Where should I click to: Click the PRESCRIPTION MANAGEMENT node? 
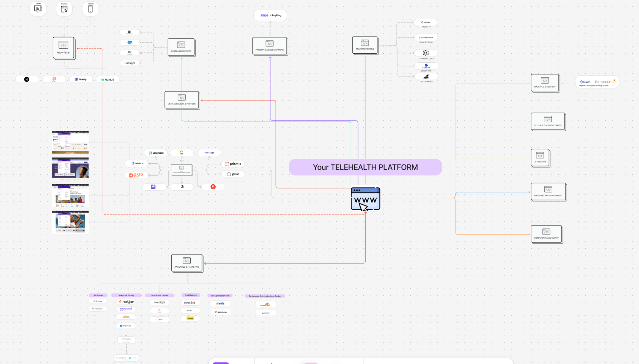tap(548, 192)
